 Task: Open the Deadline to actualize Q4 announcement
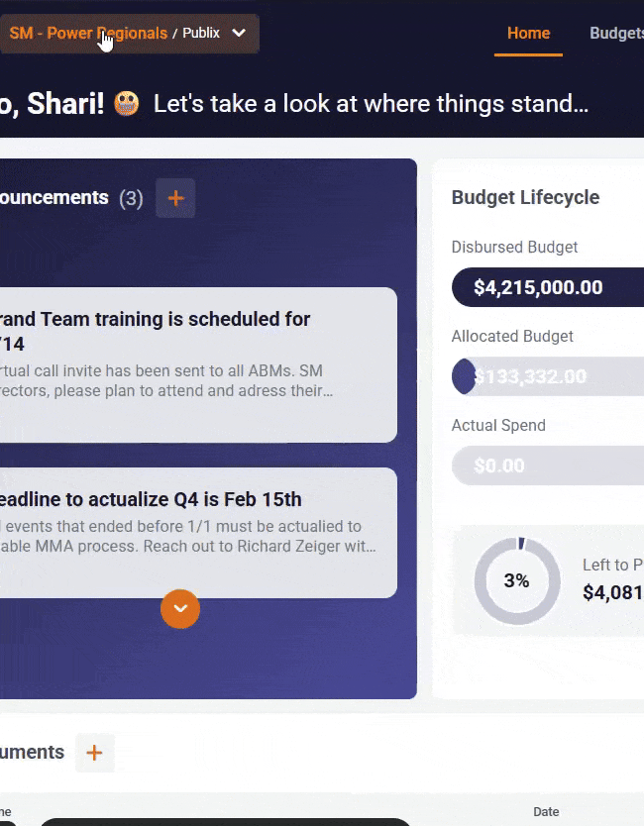(x=198, y=523)
